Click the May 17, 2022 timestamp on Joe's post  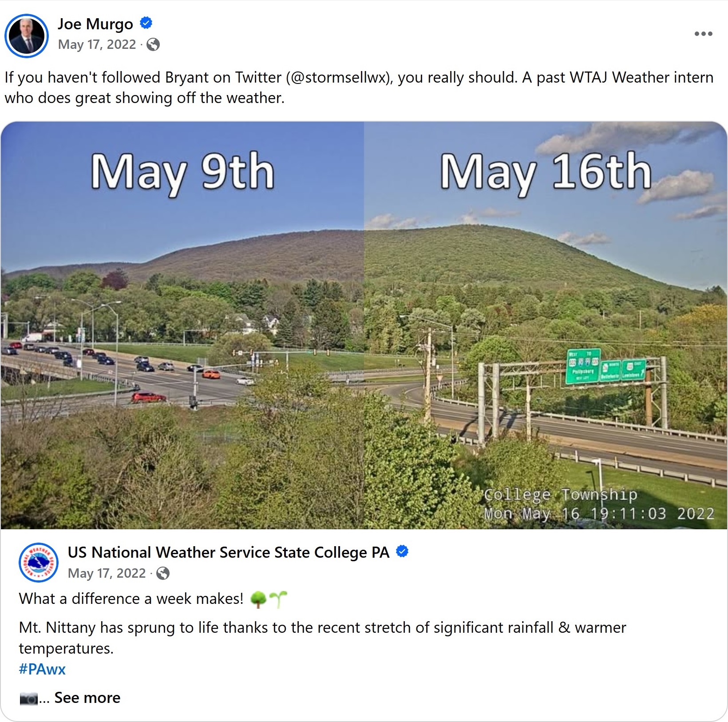coord(97,44)
